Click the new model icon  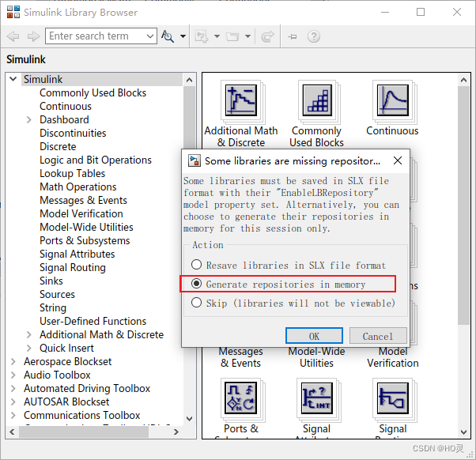[x=202, y=36]
